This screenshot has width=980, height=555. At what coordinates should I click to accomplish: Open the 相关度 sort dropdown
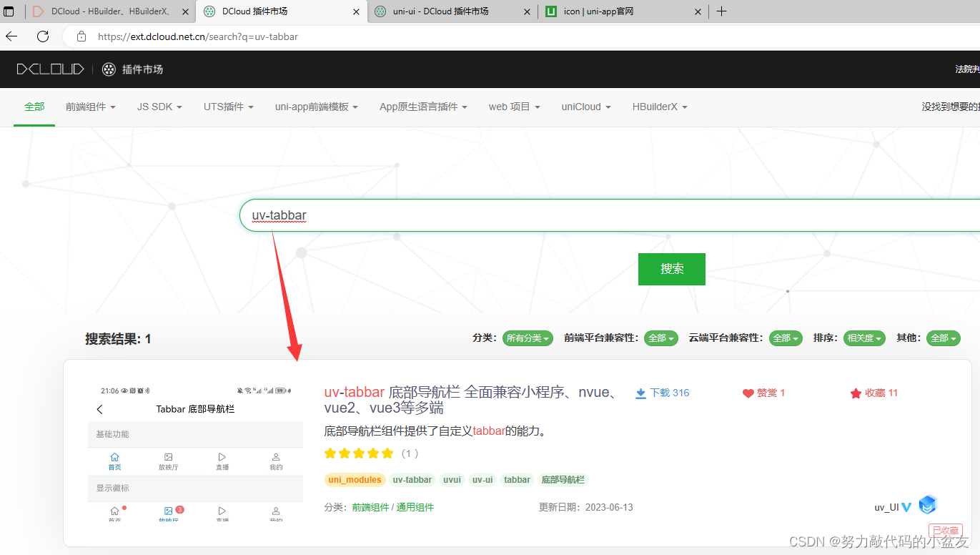click(864, 338)
